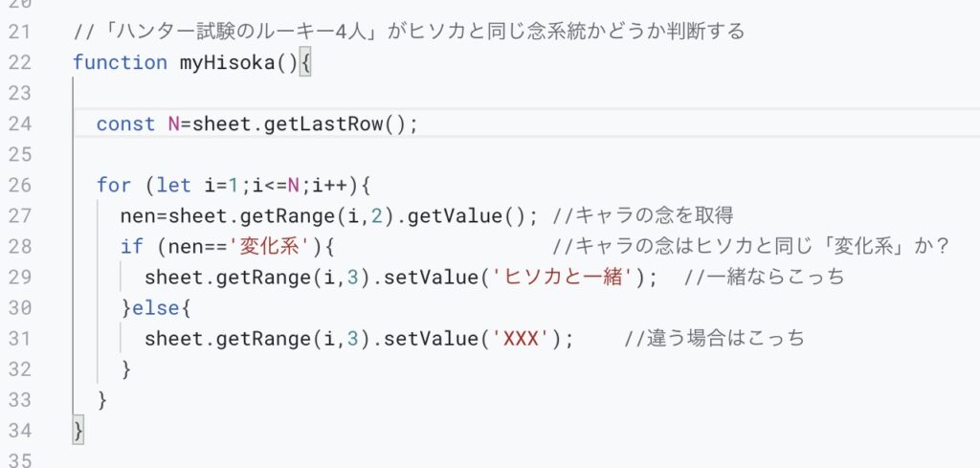Click line number 28 in the gutter
The height and width of the screenshot is (468, 980).
pos(19,246)
